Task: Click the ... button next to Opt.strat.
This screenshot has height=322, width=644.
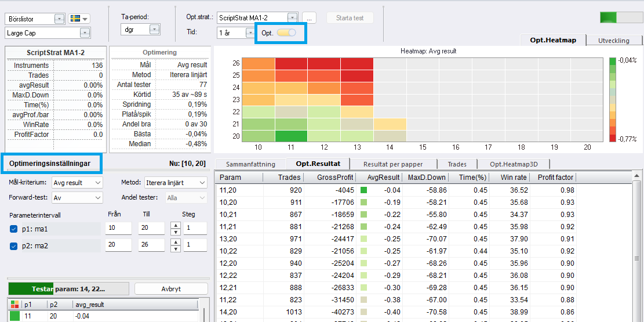Action: (x=309, y=18)
